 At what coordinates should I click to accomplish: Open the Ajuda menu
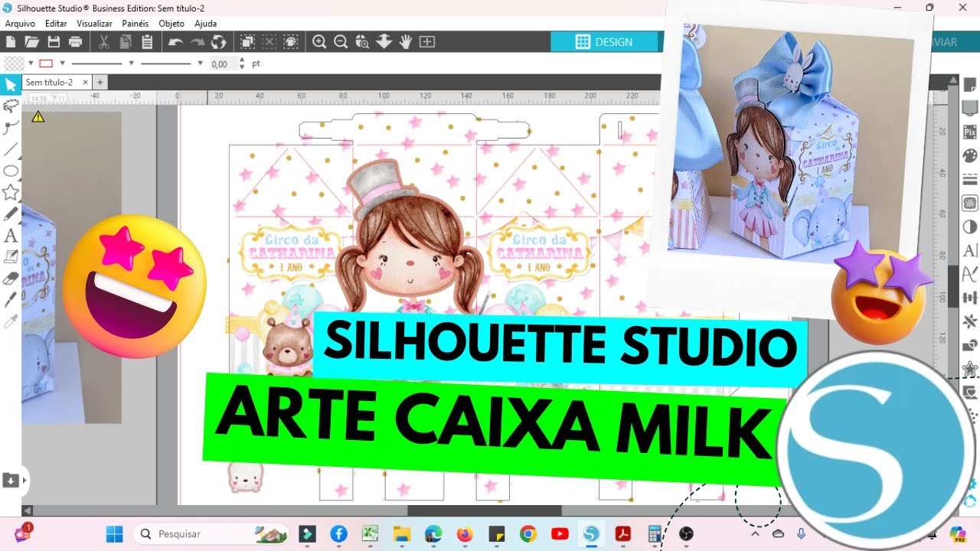(205, 24)
